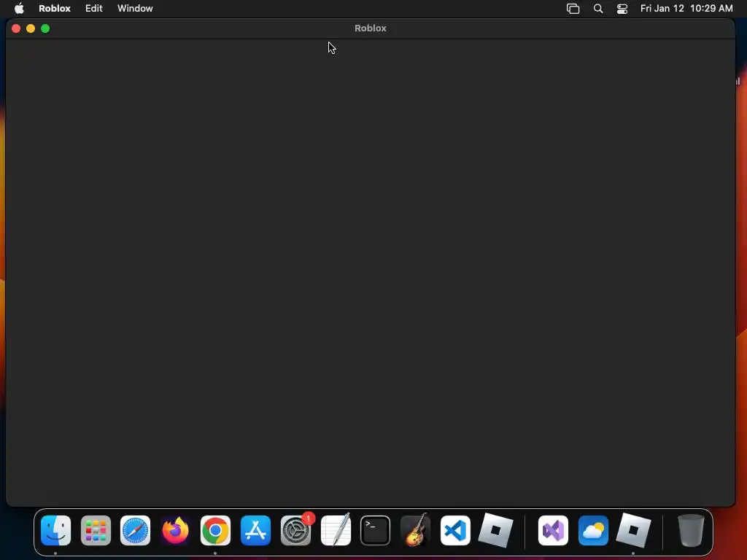The image size is (747, 560).
Task: Switch to Google Chrome in the dock
Action: click(x=215, y=531)
